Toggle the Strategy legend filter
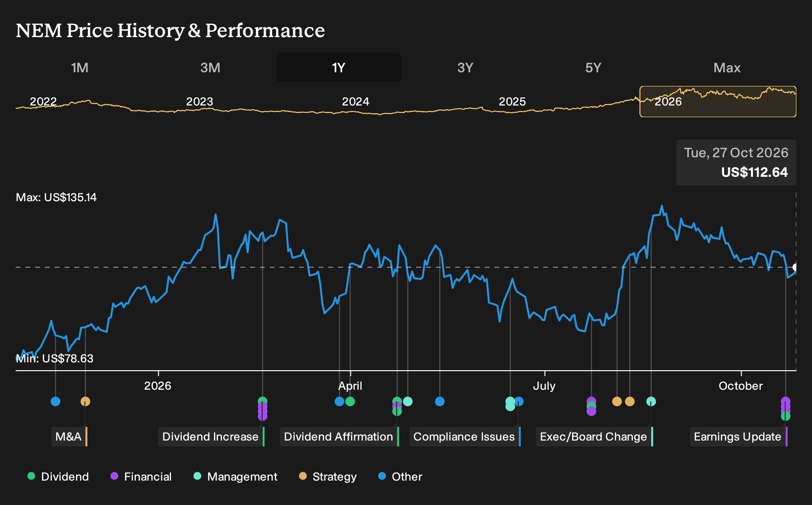 pos(328,477)
